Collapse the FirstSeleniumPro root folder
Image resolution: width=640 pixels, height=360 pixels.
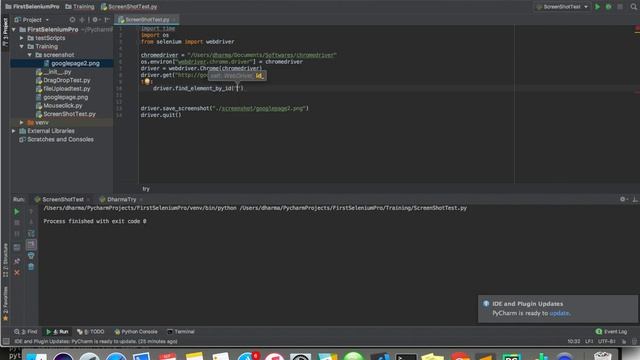click(x=14, y=29)
